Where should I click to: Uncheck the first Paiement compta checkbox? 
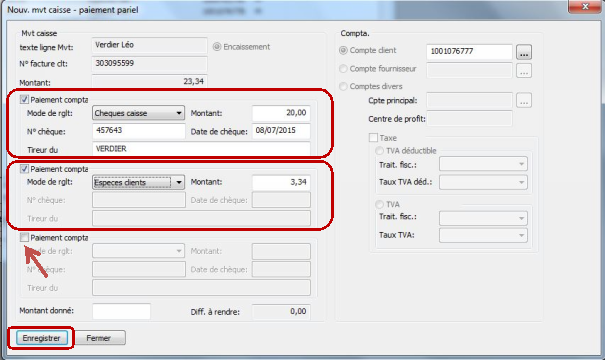[24, 100]
